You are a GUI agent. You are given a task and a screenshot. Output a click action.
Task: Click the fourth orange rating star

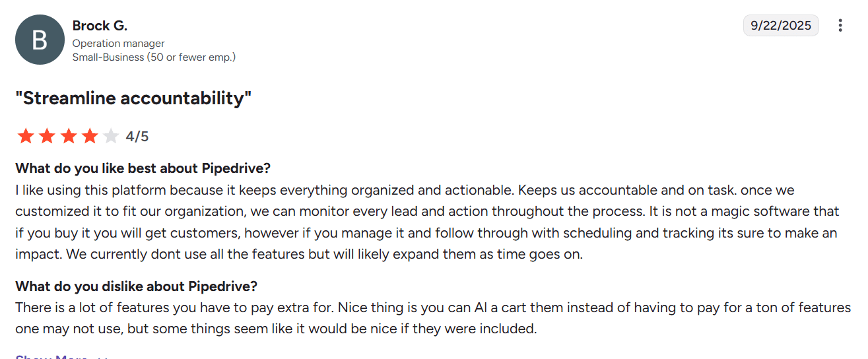click(x=90, y=137)
